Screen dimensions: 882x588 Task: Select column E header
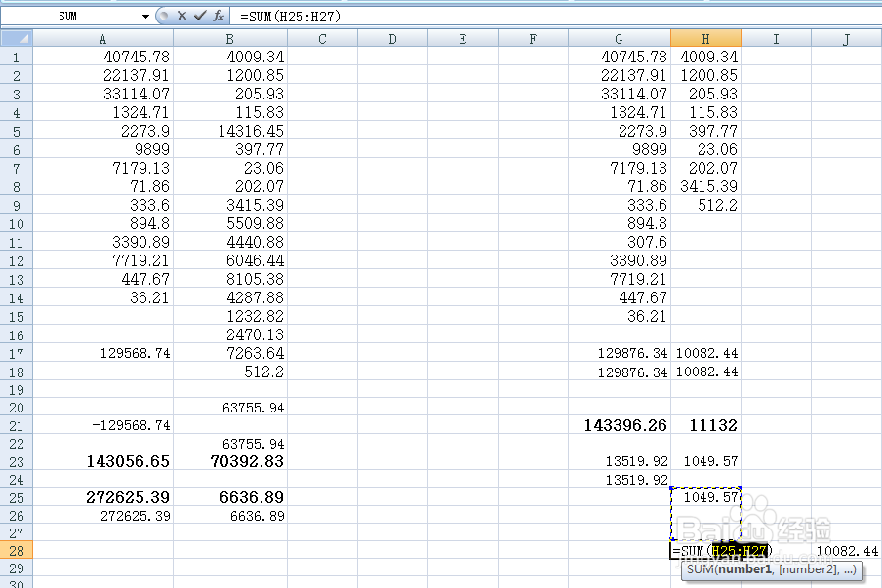click(462, 39)
